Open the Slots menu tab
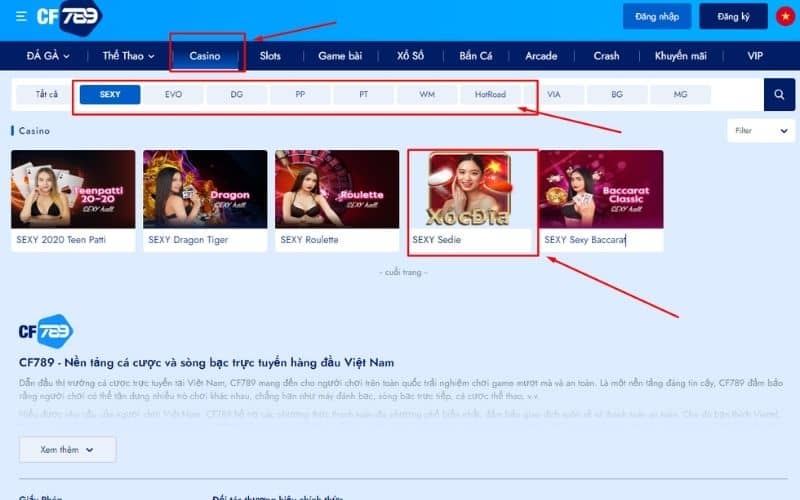This screenshot has height=500, width=800. 270,56
